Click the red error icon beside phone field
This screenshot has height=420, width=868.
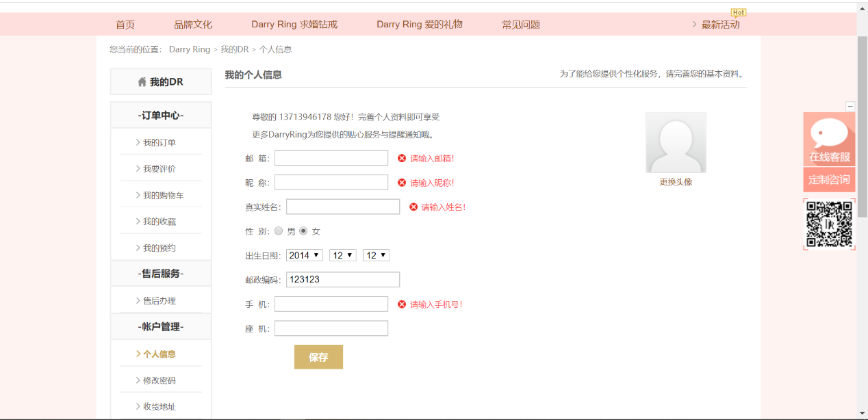tap(402, 304)
